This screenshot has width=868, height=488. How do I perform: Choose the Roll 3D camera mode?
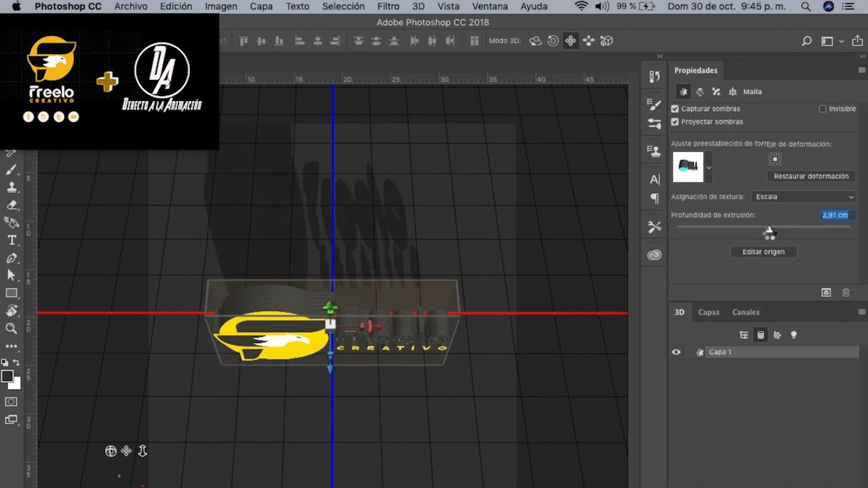click(553, 41)
